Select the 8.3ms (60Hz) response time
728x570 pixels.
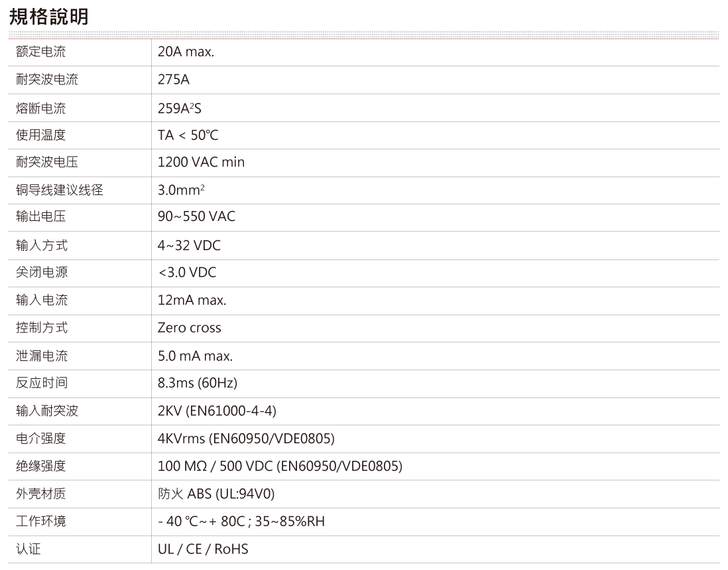click(197, 384)
